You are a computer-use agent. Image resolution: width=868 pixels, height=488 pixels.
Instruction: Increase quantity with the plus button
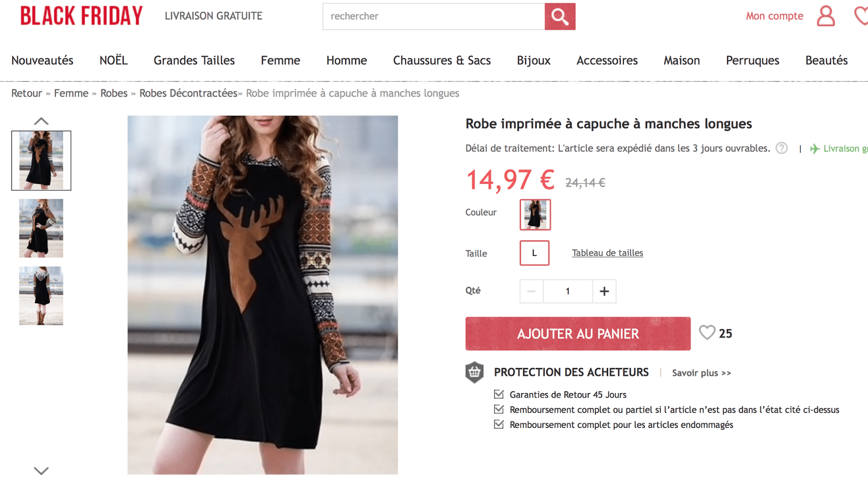[604, 291]
